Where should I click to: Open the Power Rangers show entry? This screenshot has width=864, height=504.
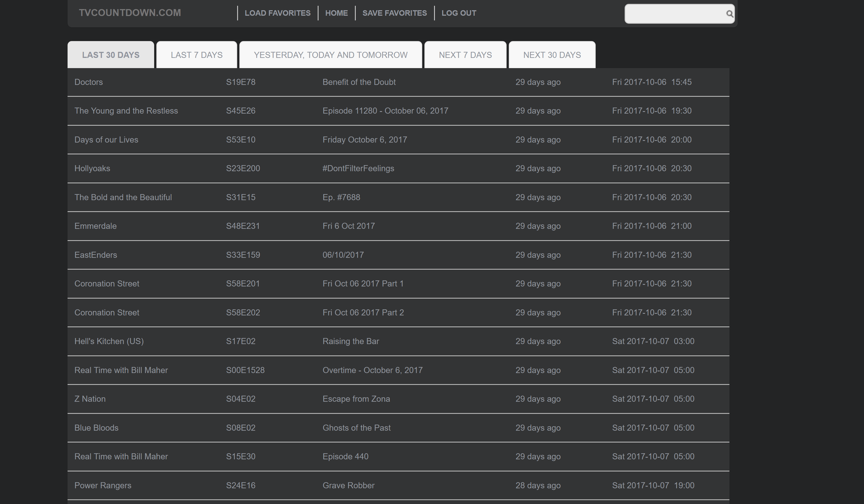(x=103, y=485)
